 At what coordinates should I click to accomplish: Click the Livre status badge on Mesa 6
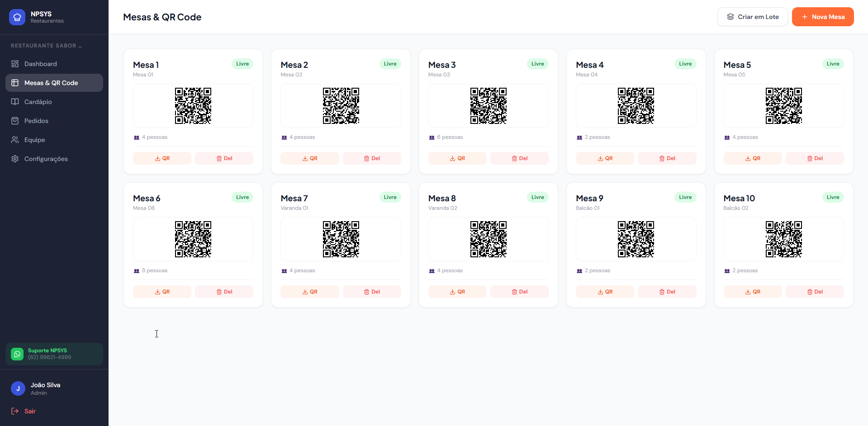pos(242,197)
